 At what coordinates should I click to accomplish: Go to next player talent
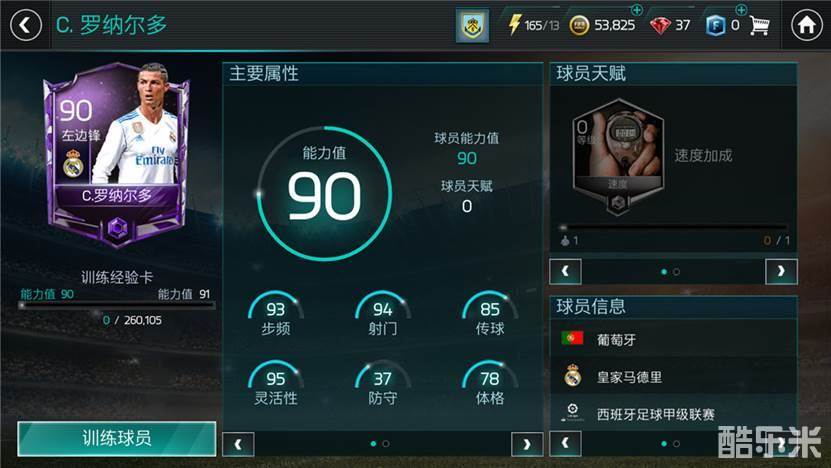click(x=781, y=271)
